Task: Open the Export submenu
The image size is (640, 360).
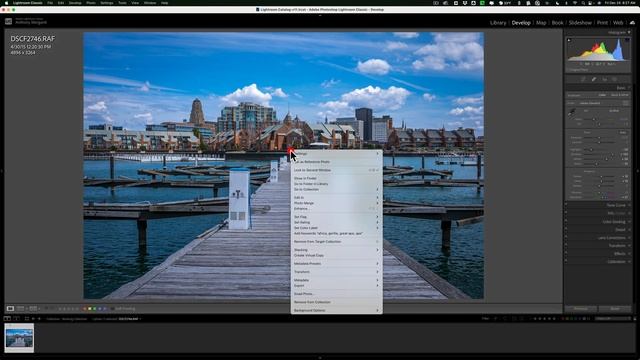Action: 336,286
